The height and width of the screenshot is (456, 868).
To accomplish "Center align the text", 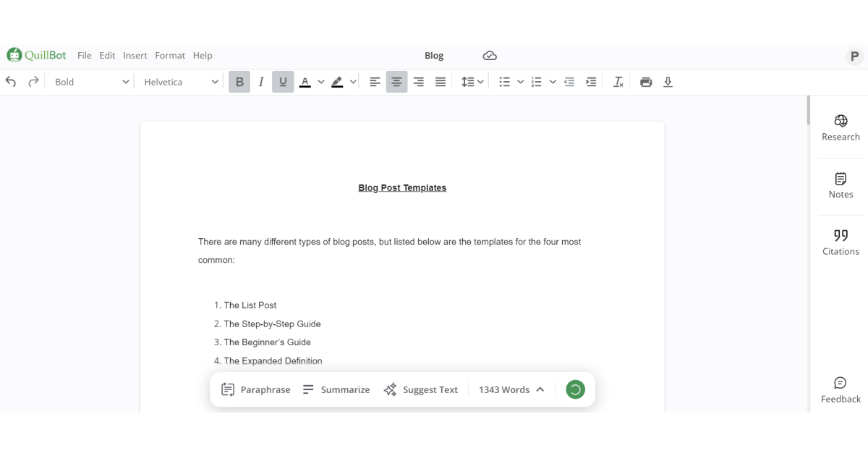I will (x=396, y=82).
